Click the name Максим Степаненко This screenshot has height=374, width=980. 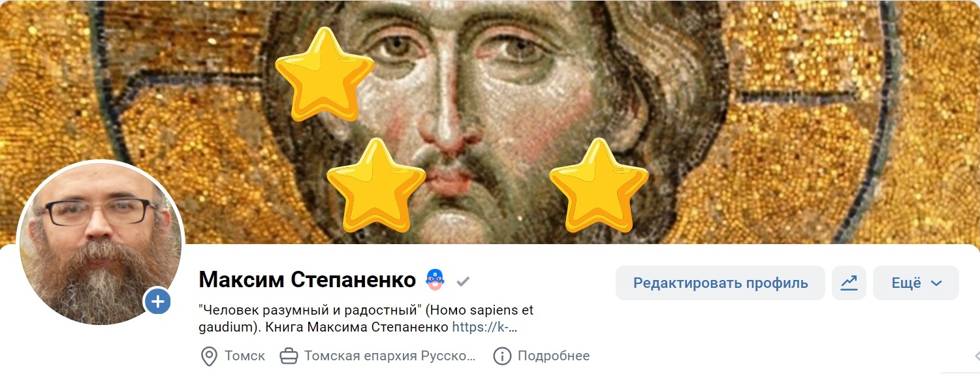(308, 280)
